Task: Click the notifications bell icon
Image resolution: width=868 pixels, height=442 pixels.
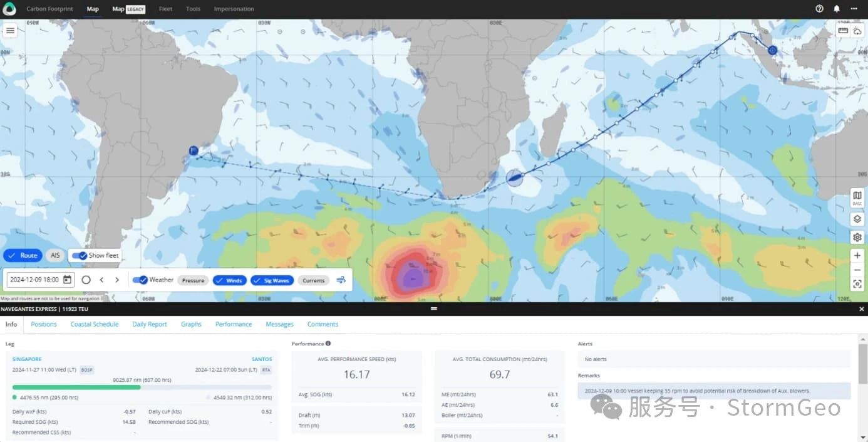Action: 837,9
